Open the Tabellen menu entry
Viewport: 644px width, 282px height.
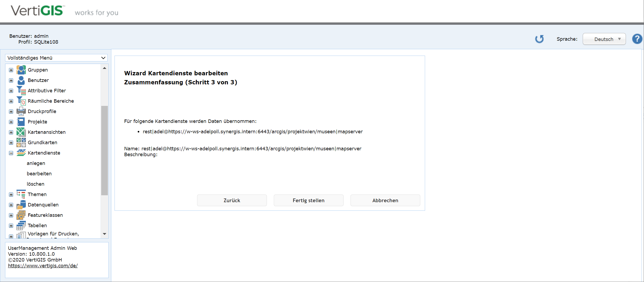37,225
